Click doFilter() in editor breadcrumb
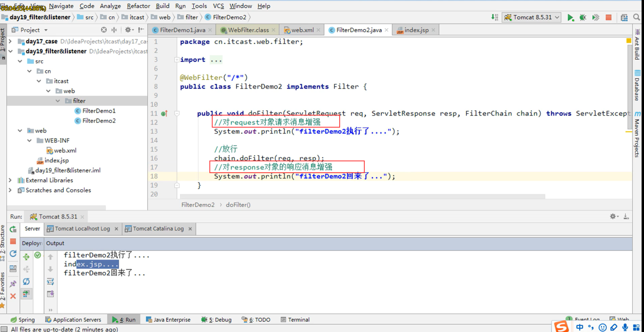The image size is (644, 332). click(238, 205)
